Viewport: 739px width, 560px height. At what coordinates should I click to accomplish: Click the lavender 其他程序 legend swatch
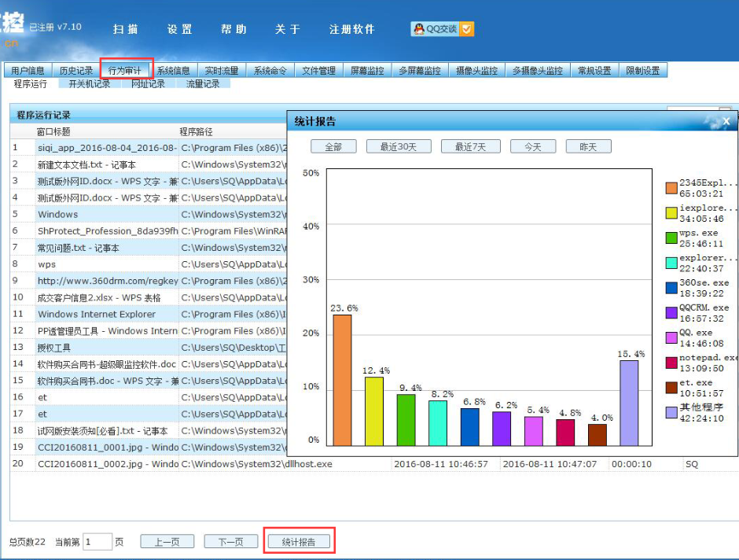point(671,413)
